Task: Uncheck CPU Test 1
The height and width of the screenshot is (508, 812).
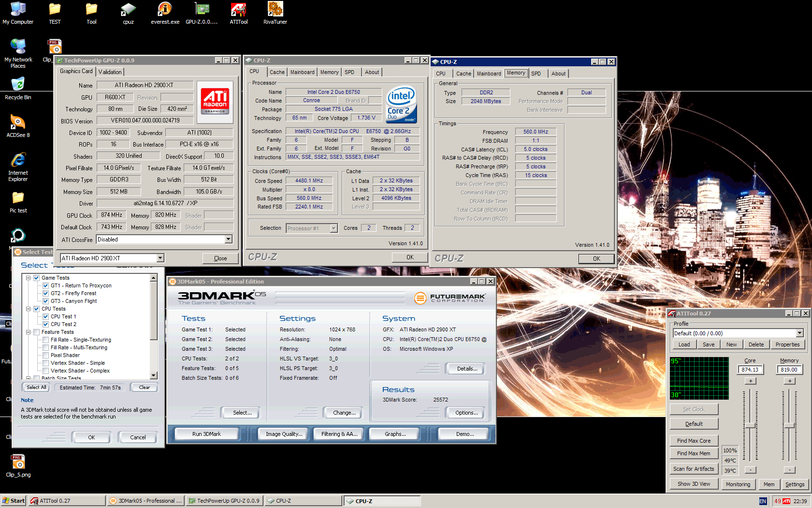Action: [x=45, y=316]
